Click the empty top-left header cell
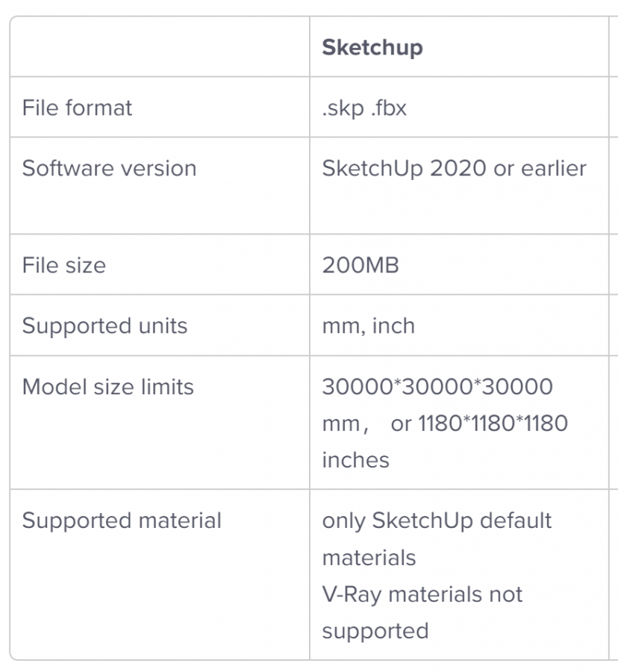The height and width of the screenshot is (672, 618). pos(160,47)
